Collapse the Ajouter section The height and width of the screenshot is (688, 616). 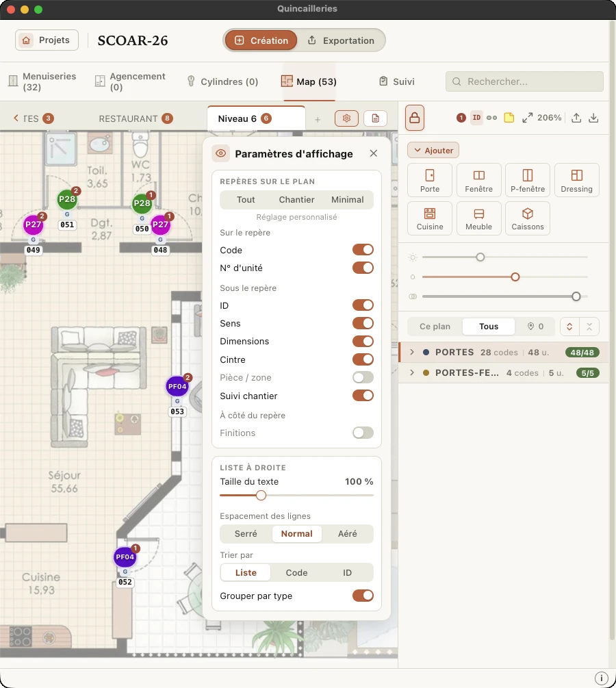[433, 151]
